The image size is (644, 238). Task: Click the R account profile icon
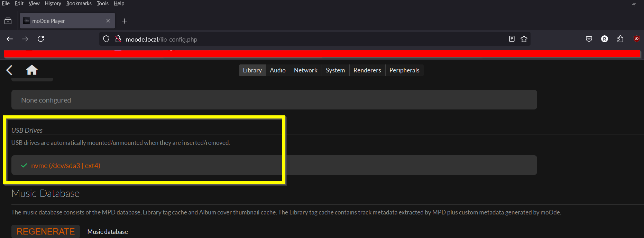(x=605, y=39)
